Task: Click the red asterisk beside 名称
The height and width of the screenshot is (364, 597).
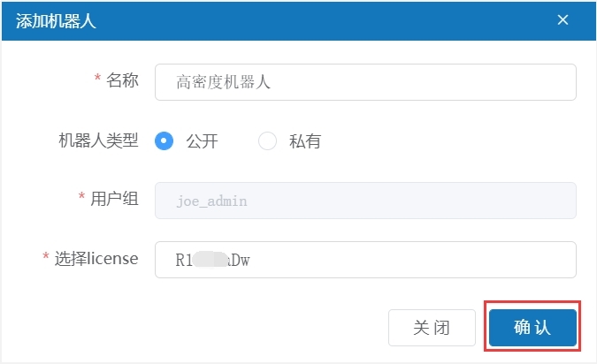Action: [x=97, y=80]
